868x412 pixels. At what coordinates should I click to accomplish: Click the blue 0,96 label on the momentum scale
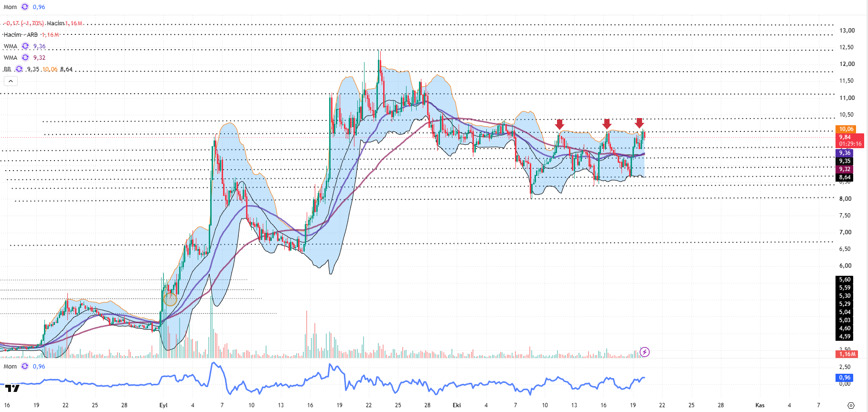click(x=845, y=378)
